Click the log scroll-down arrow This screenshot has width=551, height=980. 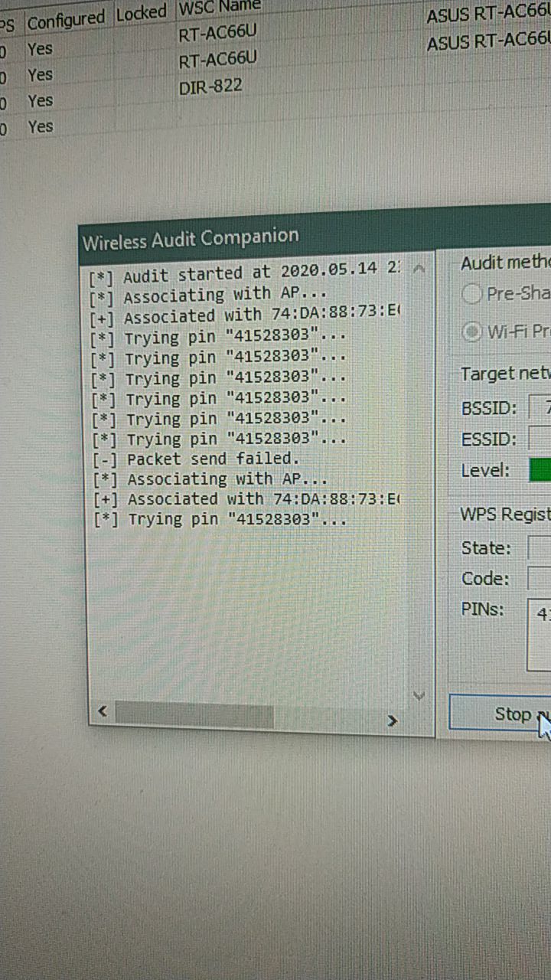click(419, 695)
